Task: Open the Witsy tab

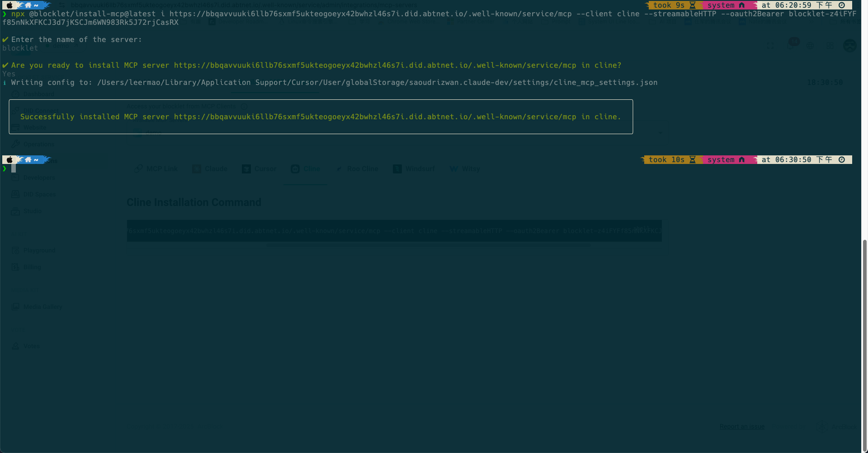Action: click(465, 169)
